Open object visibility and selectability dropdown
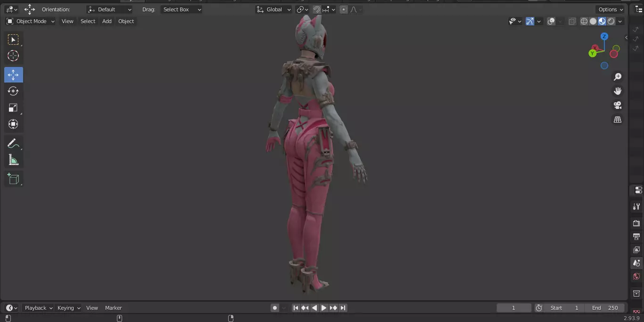Viewport: 644px width, 322px height. click(515, 21)
